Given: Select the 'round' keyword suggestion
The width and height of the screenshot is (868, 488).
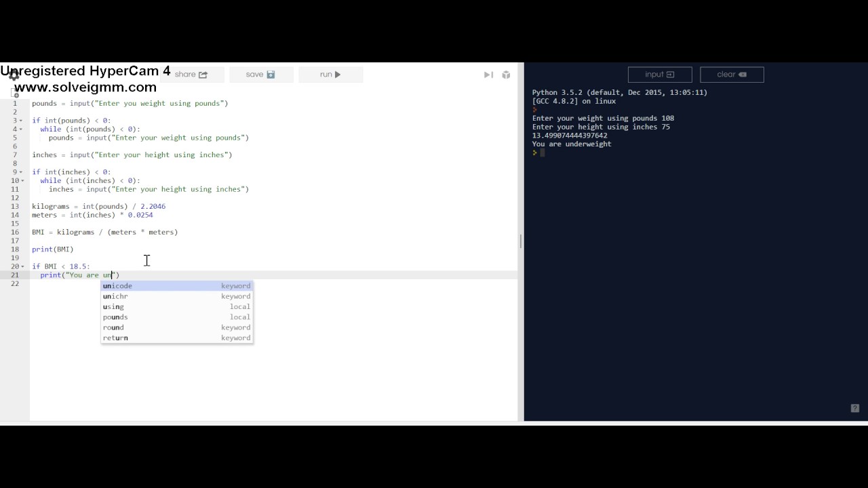Looking at the screenshot, I should tap(177, 327).
